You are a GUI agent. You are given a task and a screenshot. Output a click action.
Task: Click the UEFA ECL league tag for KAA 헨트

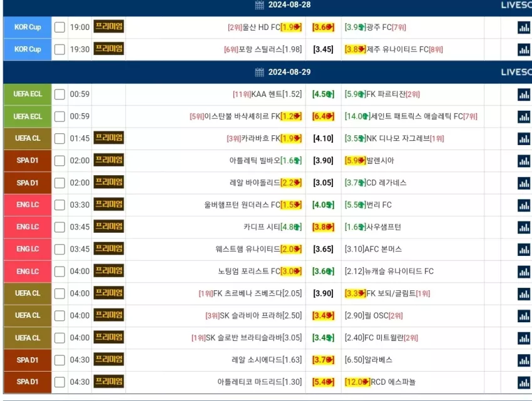tap(28, 94)
